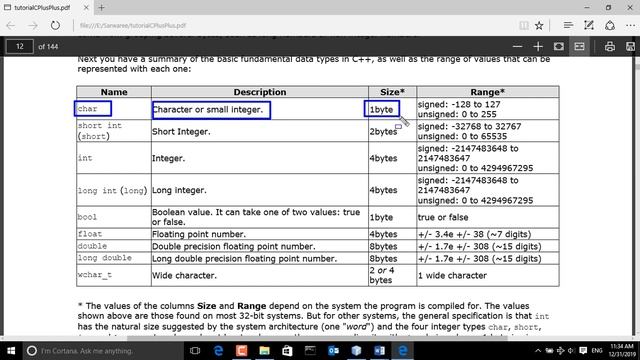
Task: Open volume control in system tray
Action: 571,351
